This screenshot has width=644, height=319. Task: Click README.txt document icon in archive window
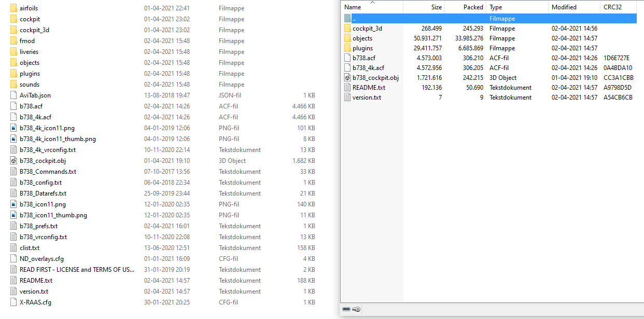347,88
